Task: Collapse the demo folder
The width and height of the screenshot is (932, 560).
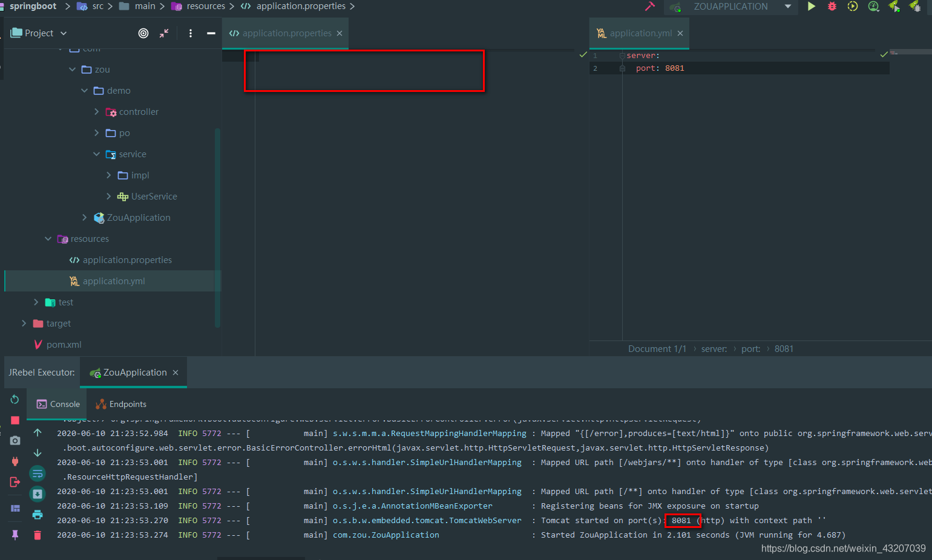Action: click(x=85, y=91)
